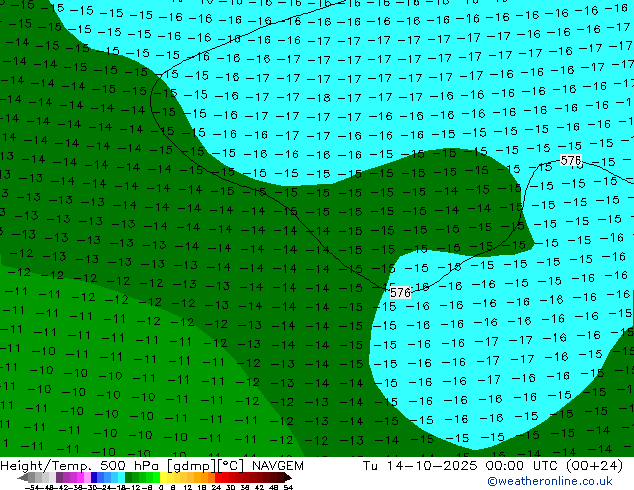Pick the cyan swatch in the color scale
634x490 pixels.
(121, 477)
